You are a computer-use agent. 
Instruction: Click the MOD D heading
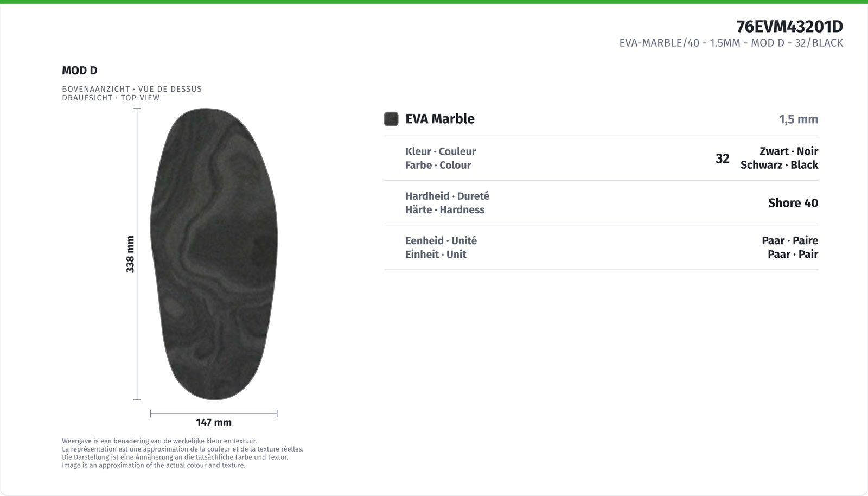click(x=80, y=71)
